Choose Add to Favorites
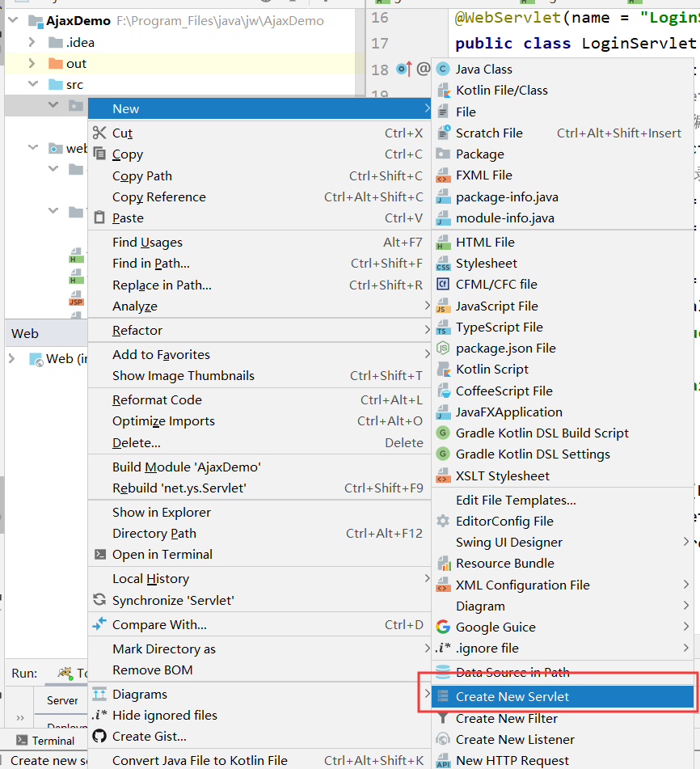This screenshot has height=769, width=700. [x=259, y=355]
